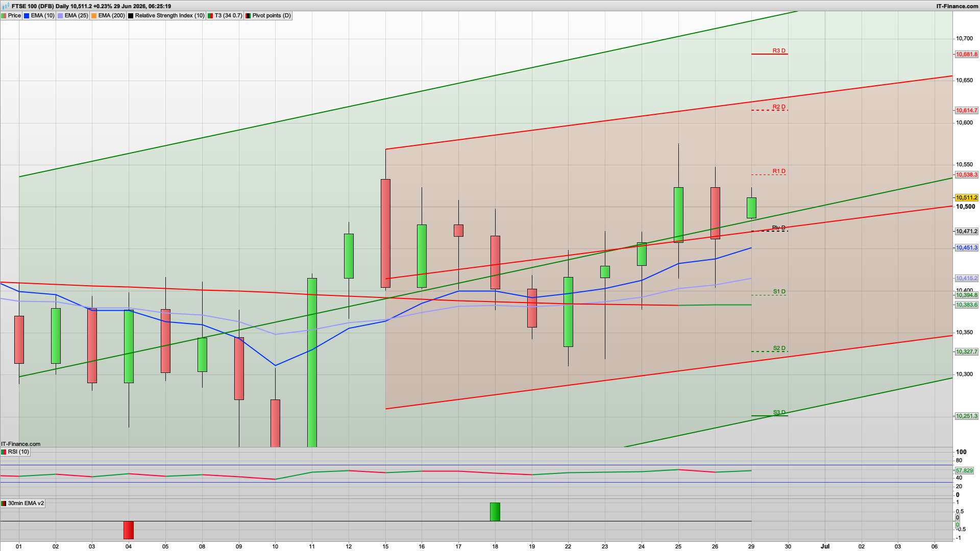Click the blue EMA (10) color swatch
The width and height of the screenshot is (980, 551).
click(27, 16)
